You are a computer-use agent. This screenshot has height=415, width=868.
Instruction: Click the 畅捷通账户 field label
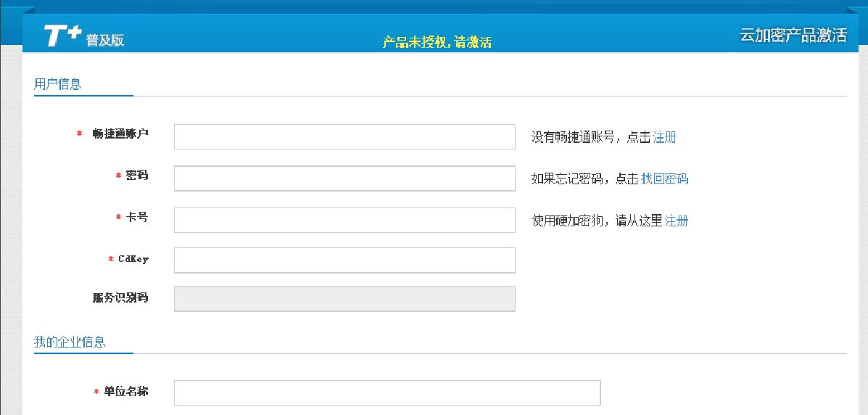(120, 133)
